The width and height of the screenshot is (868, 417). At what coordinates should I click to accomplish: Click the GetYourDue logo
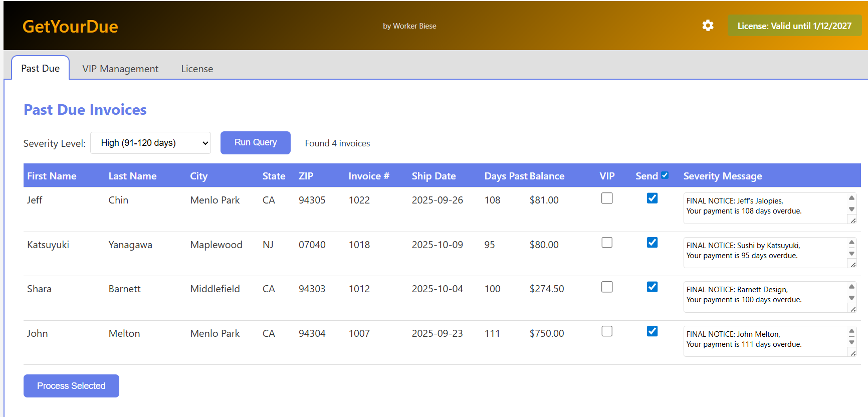[x=70, y=27]
